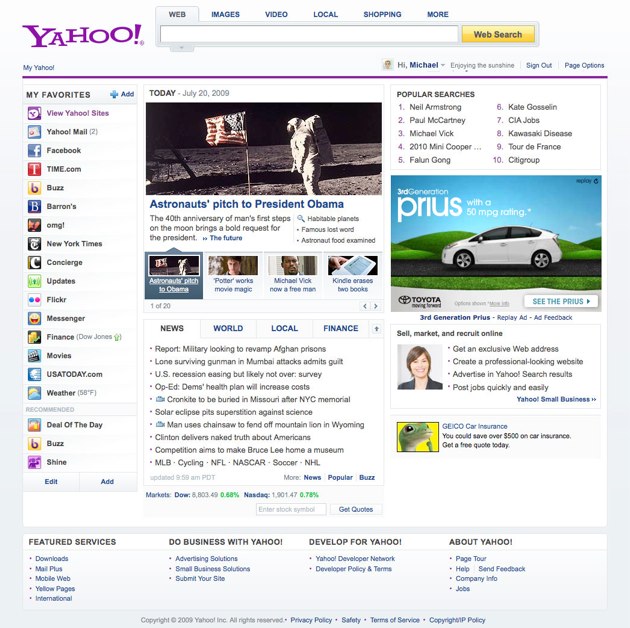Image resolution: width=630 pixels, height=628 pixels.
Task: Click the Yahoo! logo
Action: coord(83,36)
